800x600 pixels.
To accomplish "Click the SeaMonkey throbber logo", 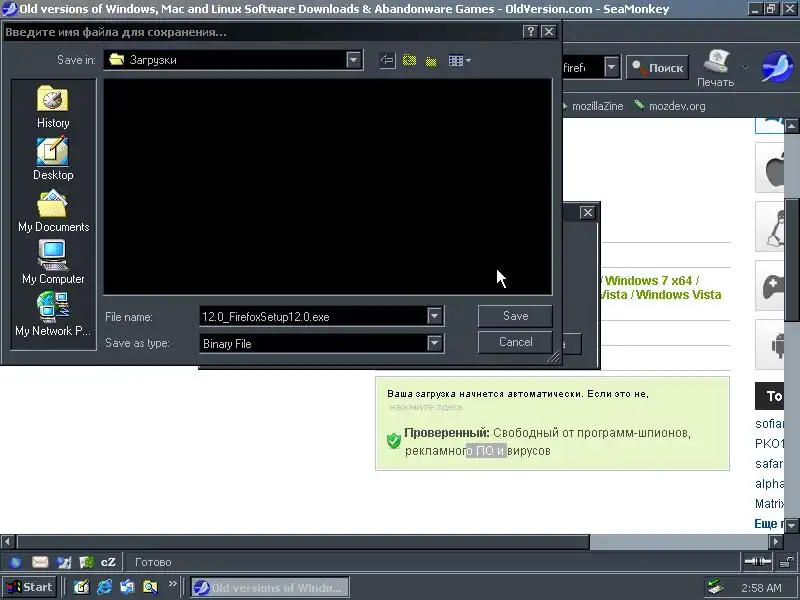I will (777, 66).
